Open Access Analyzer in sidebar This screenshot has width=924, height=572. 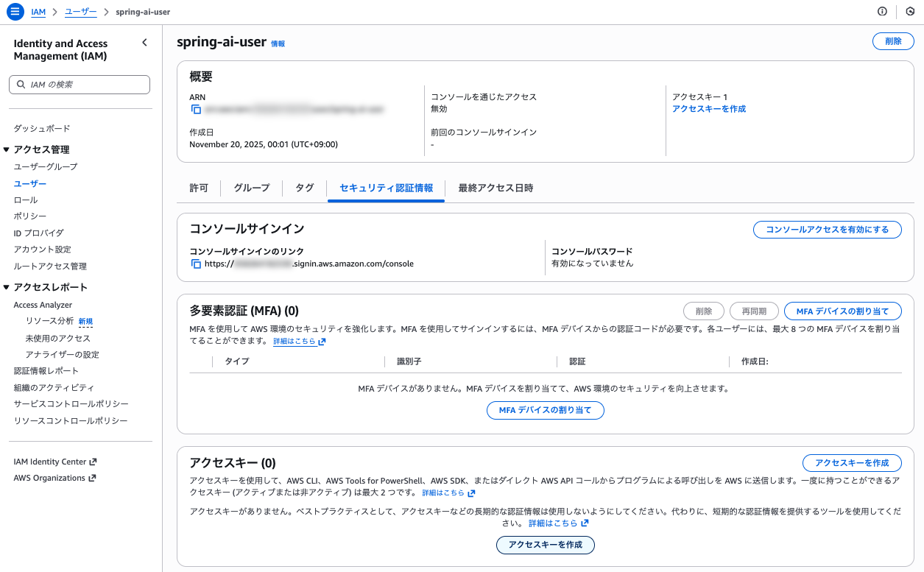pyautogui.click(x=43, y=305)
